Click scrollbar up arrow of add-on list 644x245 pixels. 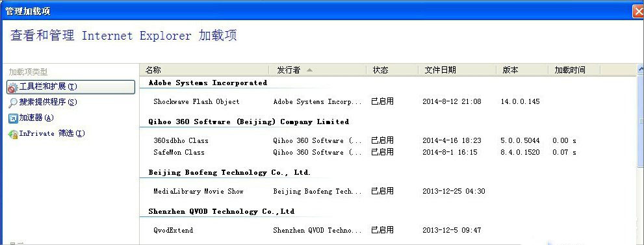click(x=640, y=70)
